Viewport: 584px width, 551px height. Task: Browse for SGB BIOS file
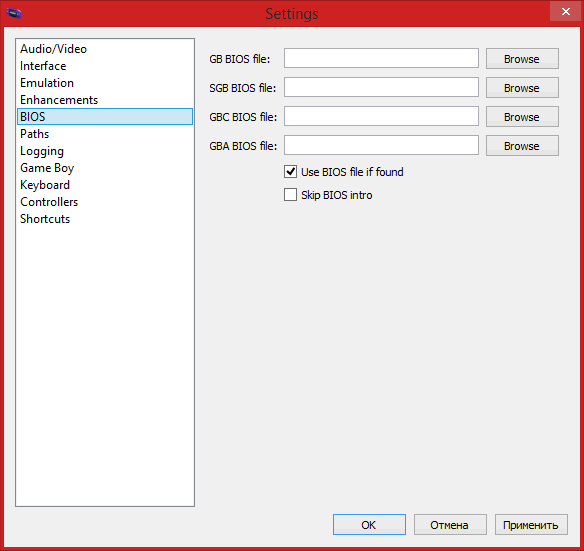pos(522,88)
